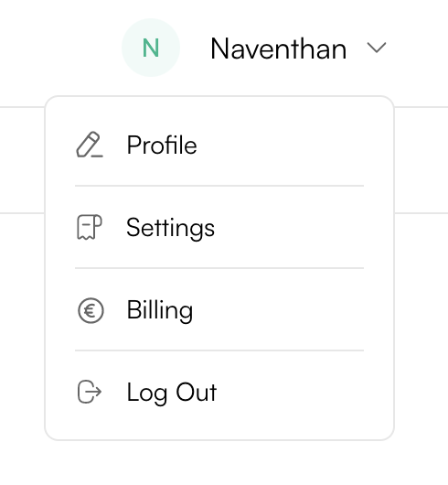Toggle account dropdown with the down chevron
The image size is (448, 485).
(377, 48)
